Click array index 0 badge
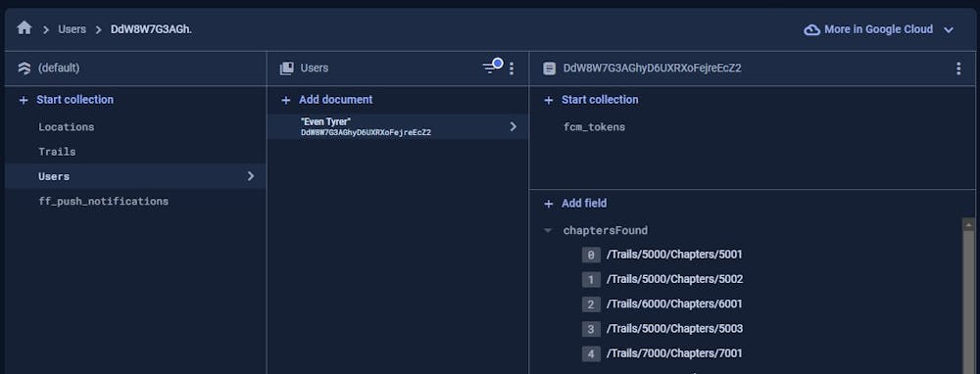 591,255
